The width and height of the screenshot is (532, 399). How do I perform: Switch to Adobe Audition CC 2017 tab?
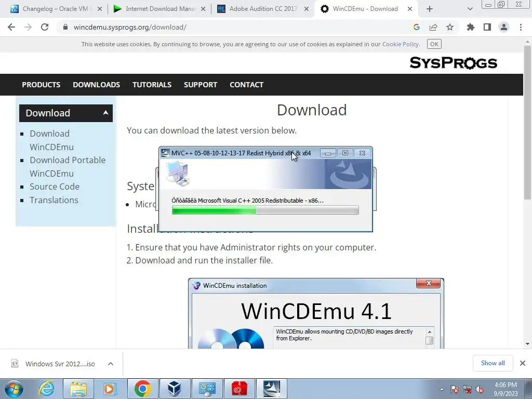pyautogui.click(x=263, y=9)
